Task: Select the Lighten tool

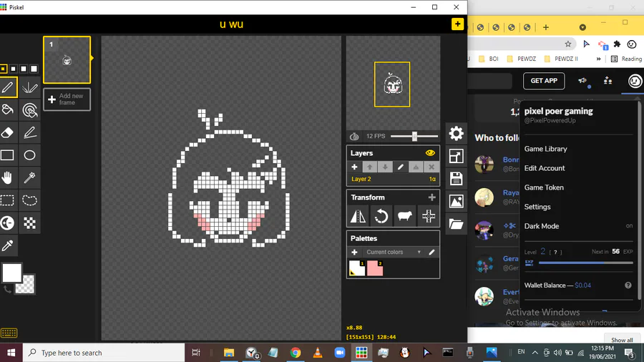Action: pos(7,223)
